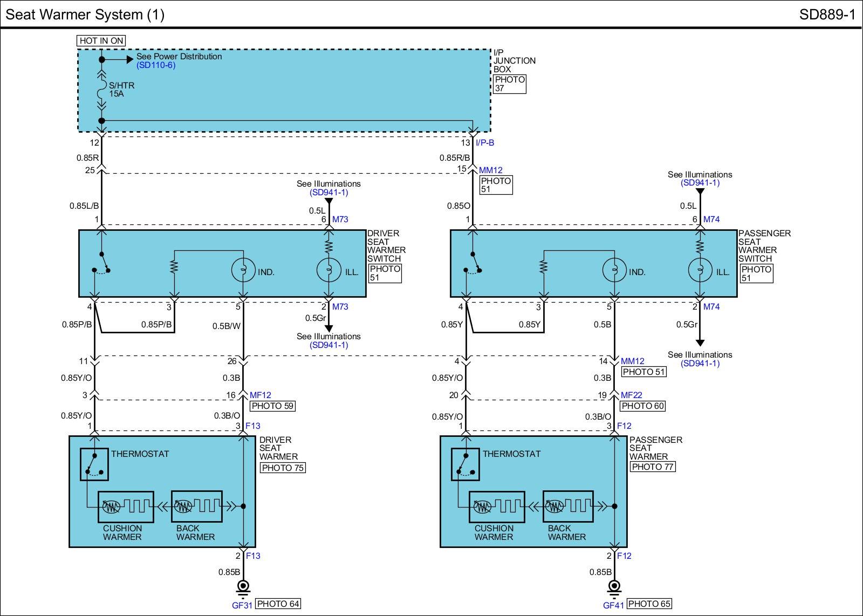The height and width of the screenshot is (616, 863).
Task: Select passenger seat cushion warmer element
Action: (497, 507)
